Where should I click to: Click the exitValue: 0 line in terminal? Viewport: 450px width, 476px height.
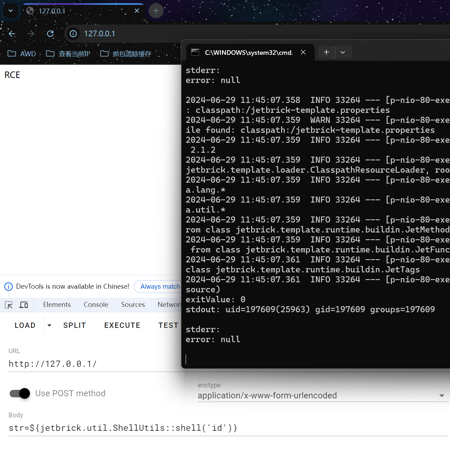(216, 299)
